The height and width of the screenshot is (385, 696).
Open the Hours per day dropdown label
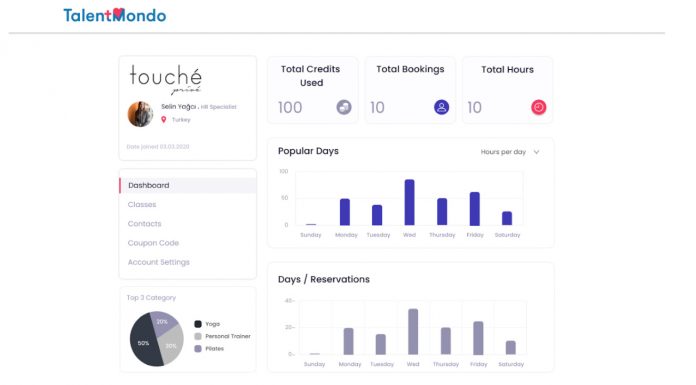(503, 152)
